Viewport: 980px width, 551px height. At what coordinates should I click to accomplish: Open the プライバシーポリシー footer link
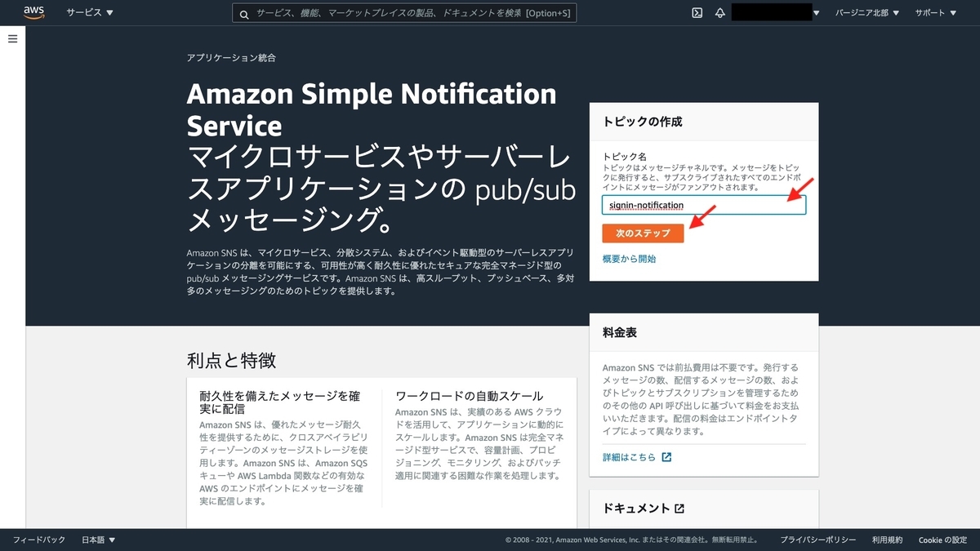click(x=817, y=540)
